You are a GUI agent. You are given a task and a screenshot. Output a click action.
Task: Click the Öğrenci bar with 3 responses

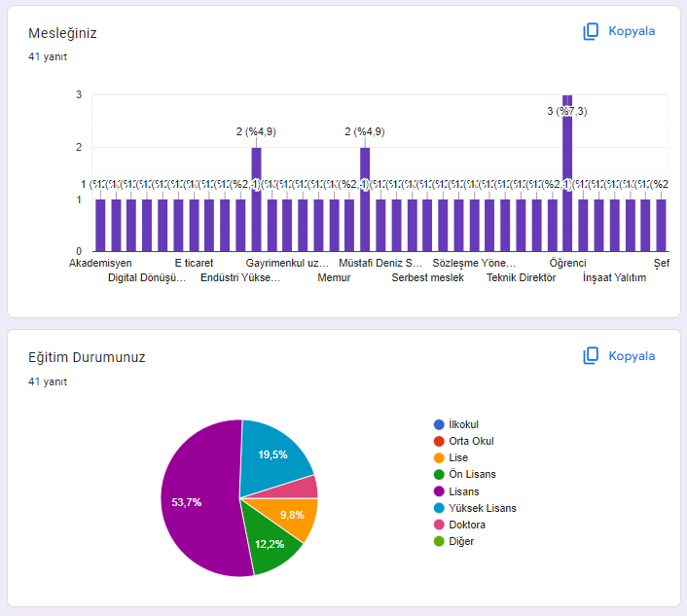(567, 173)
